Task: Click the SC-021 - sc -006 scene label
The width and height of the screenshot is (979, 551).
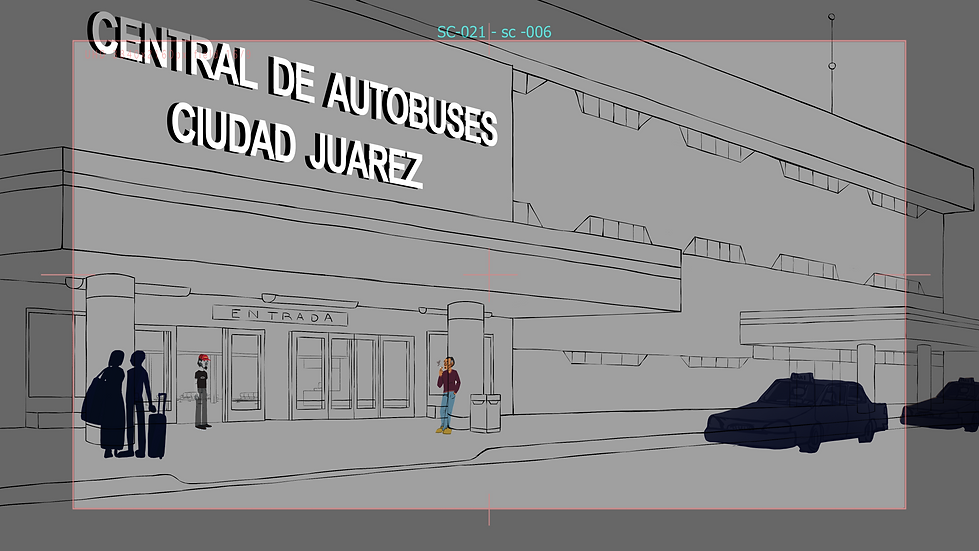Action: pos(494,32)
